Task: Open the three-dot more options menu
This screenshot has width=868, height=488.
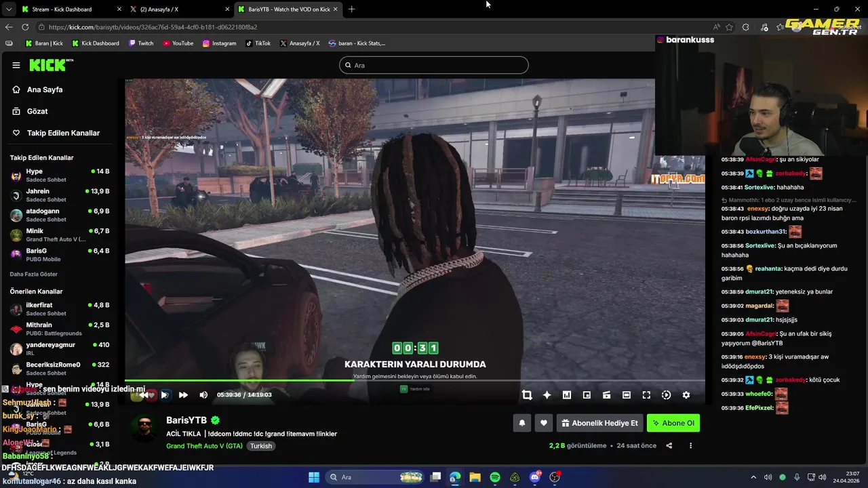Action: [690, 445]
